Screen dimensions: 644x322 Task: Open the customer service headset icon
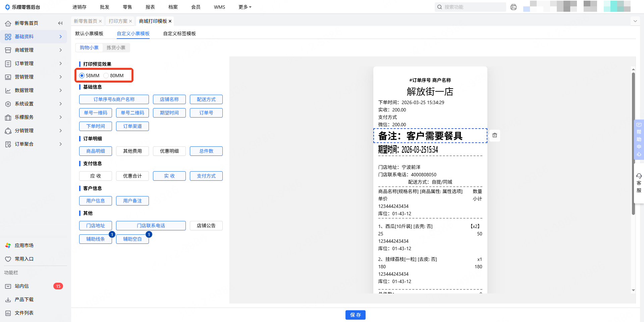point(639,176)
